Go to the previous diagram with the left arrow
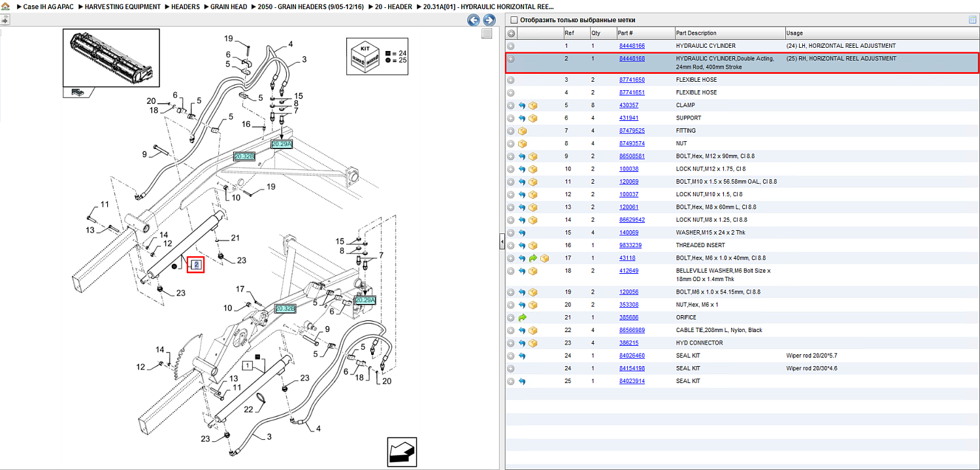 (x=474, y=20)
